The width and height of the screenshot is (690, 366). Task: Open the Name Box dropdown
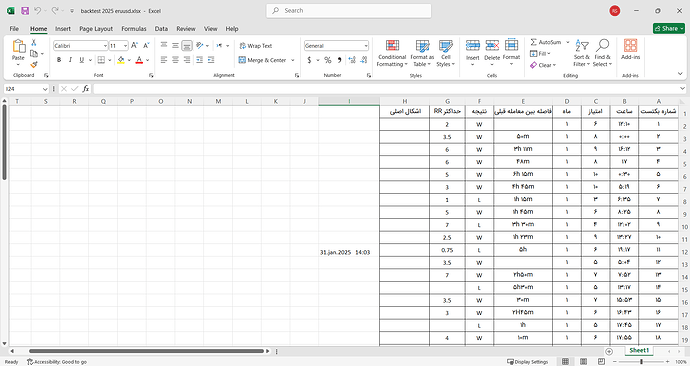(45, 89)
